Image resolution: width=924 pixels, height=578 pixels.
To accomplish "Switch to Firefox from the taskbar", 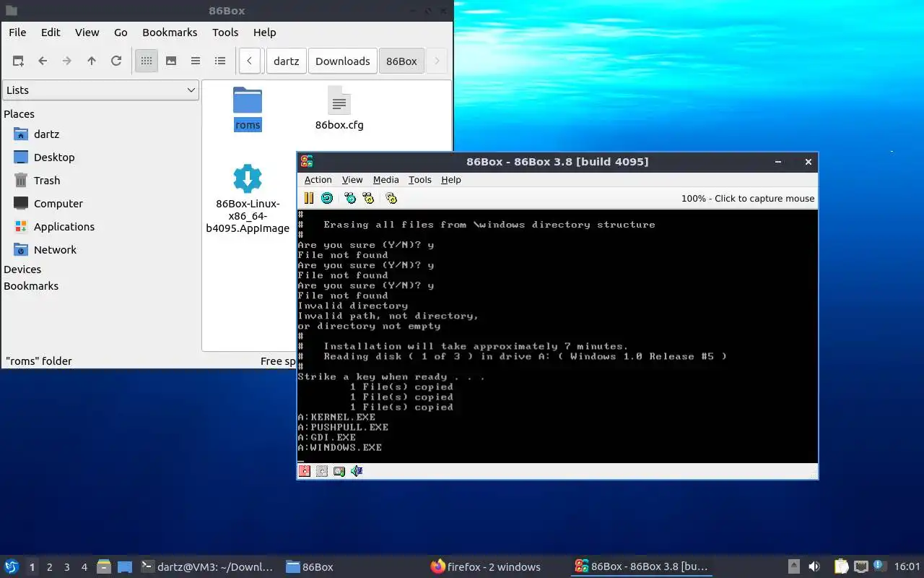I will [x=485, y=566].
